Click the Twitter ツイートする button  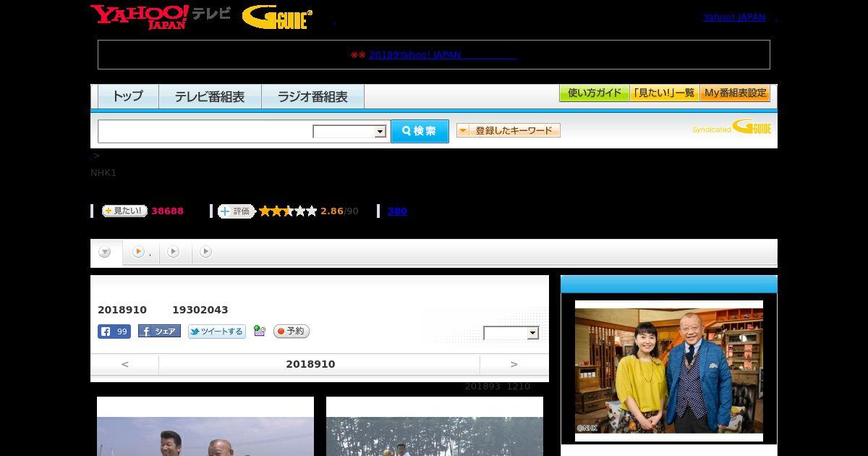(217, 332)
